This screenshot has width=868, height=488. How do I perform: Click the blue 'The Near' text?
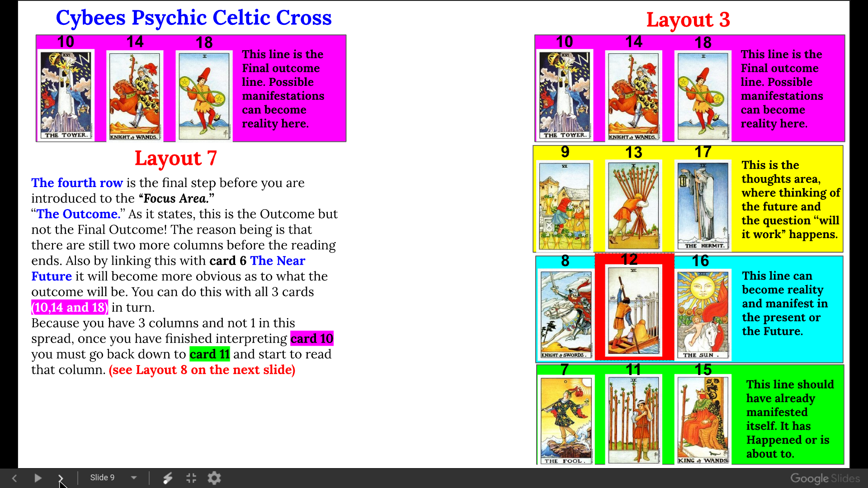278,261
